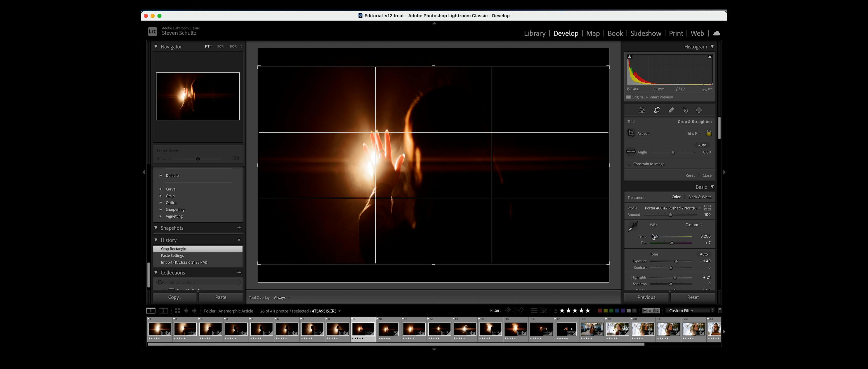This screenshot has width=868, height=369.
Task: Open the Tool Overlay Always dropdown
Action: 282,298
